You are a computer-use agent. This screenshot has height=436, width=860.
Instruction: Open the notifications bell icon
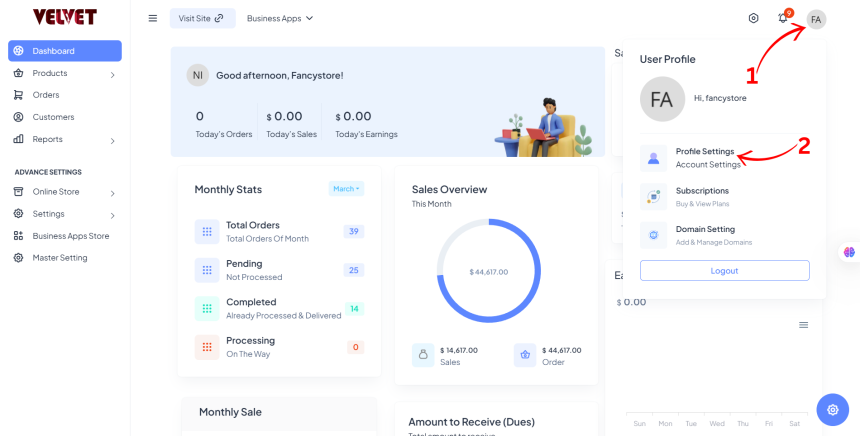pyautogui.click(x=783, y=18)
